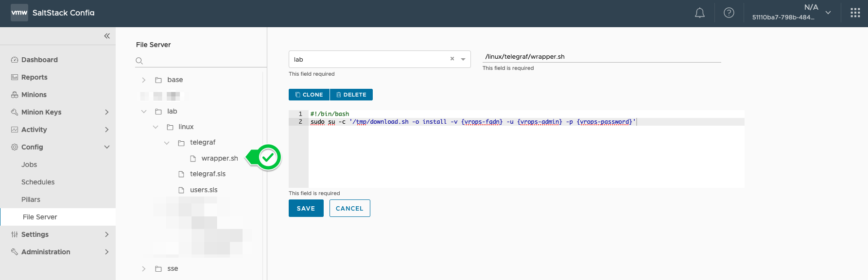Expand the Settings menu
The width and height of the screenshot is (868, 280).
(x=107, y=234)
